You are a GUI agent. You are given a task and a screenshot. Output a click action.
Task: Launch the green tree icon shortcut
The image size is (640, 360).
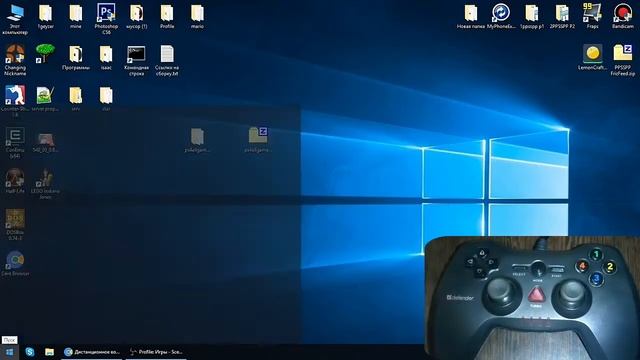click(45, 54)
